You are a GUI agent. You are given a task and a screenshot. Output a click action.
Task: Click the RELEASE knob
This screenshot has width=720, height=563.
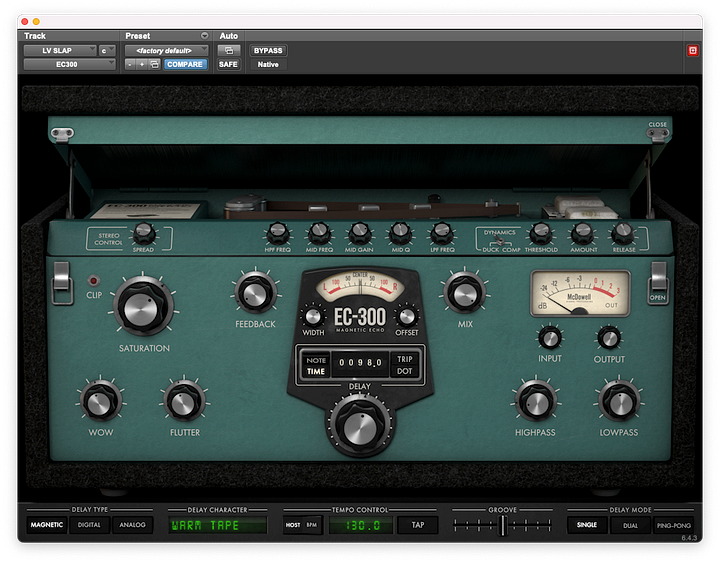[x=623, y=233]
